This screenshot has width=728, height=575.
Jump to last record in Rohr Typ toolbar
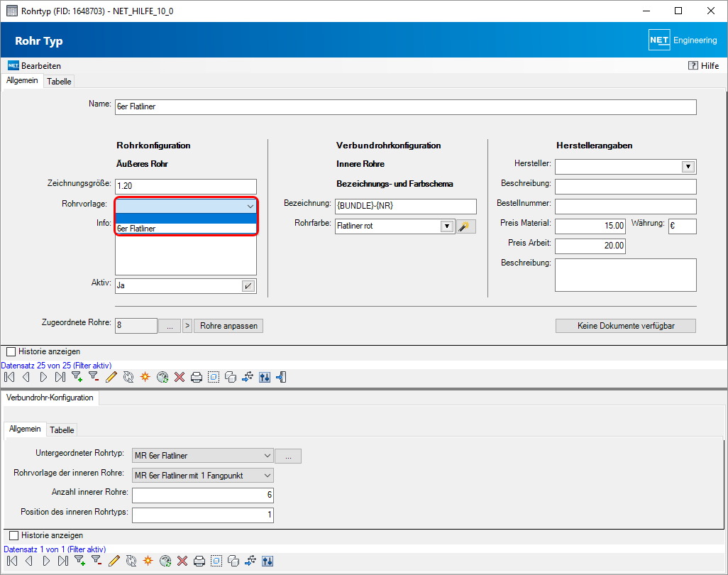click(x=60, y=377)
